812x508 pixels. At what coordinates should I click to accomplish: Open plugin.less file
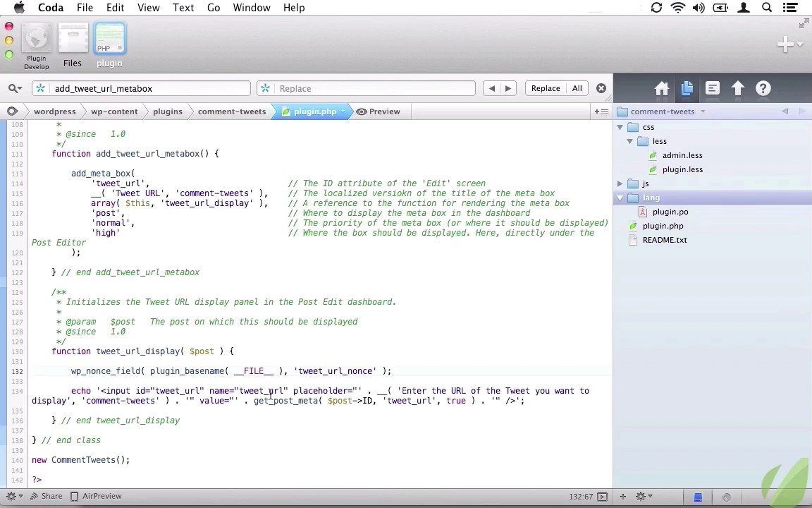pos(682,169)
